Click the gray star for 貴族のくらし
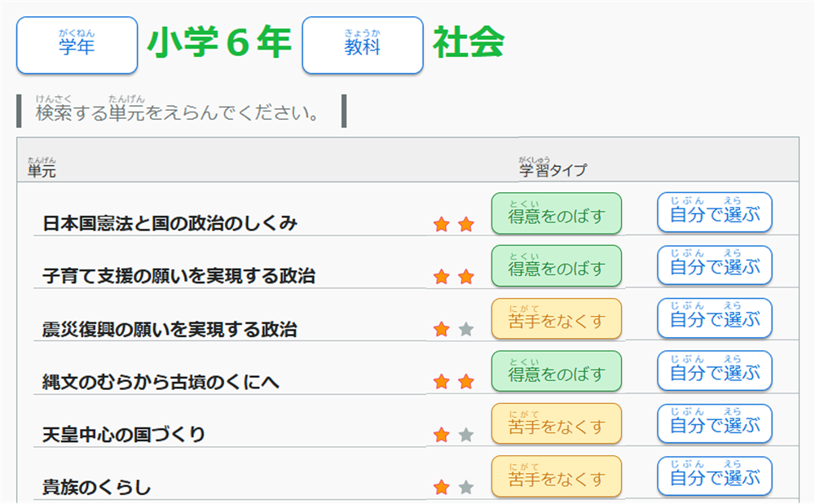 pyautogui.click(x=466, y=487)
